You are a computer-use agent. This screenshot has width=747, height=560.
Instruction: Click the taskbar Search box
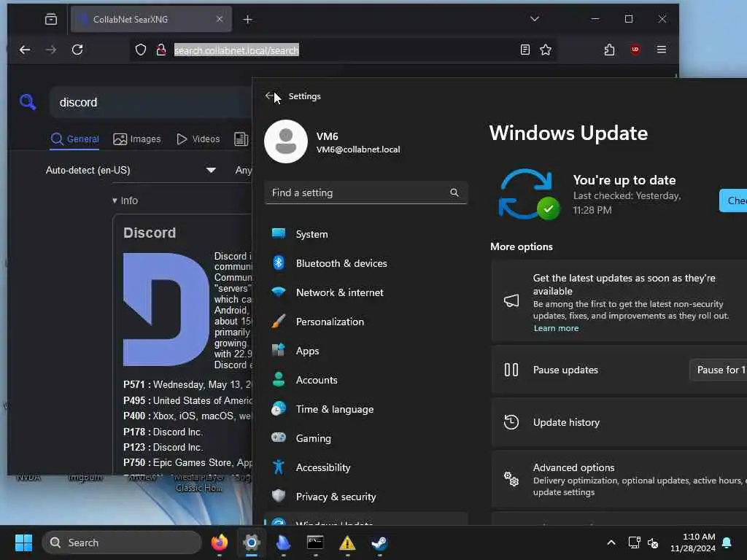click(122, 542)
